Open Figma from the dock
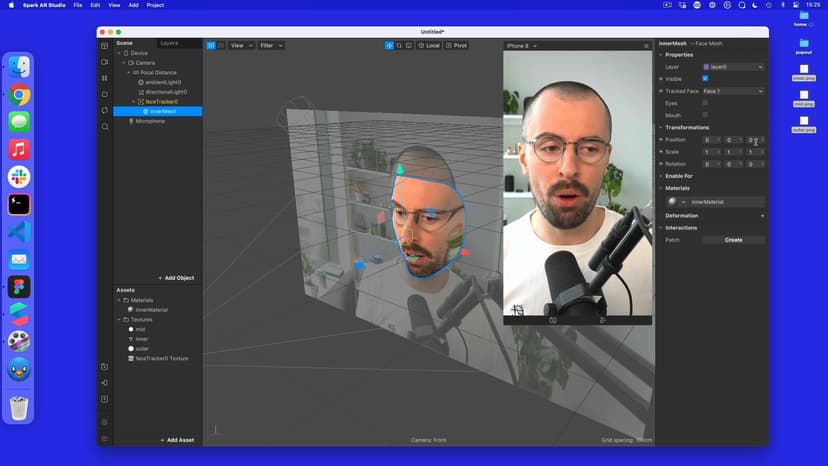Viewport: 828px width, 466px height. (19, 287)
